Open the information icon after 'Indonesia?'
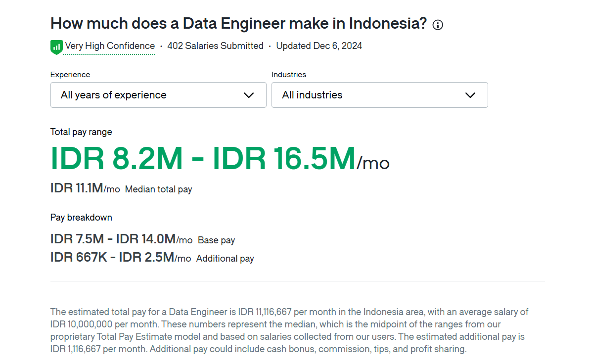The width and height of the screenshot is (590, 364). [x=437, y=24]
